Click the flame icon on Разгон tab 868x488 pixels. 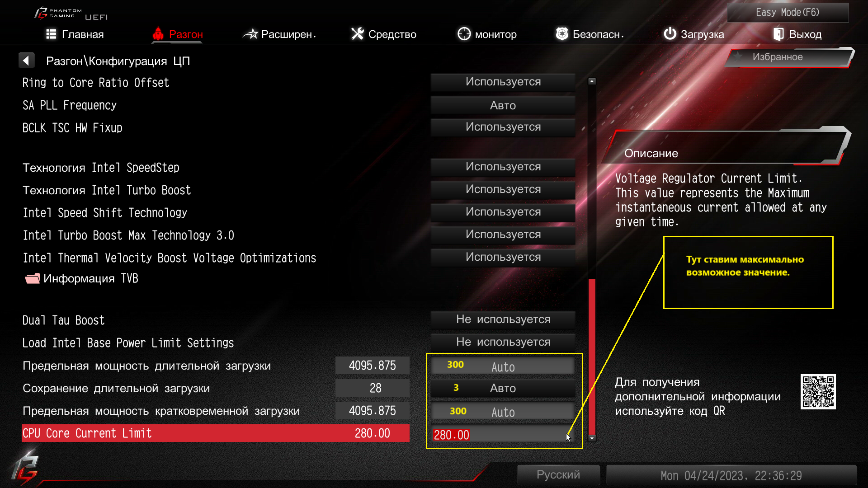(158, 34)
